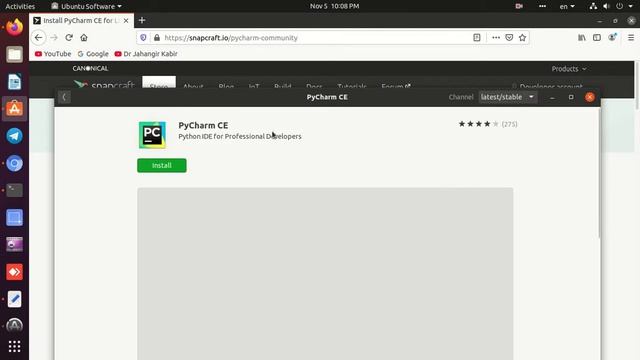Open the blue screenshot tool in dock

pyautogui.click(x=15, y=218)
